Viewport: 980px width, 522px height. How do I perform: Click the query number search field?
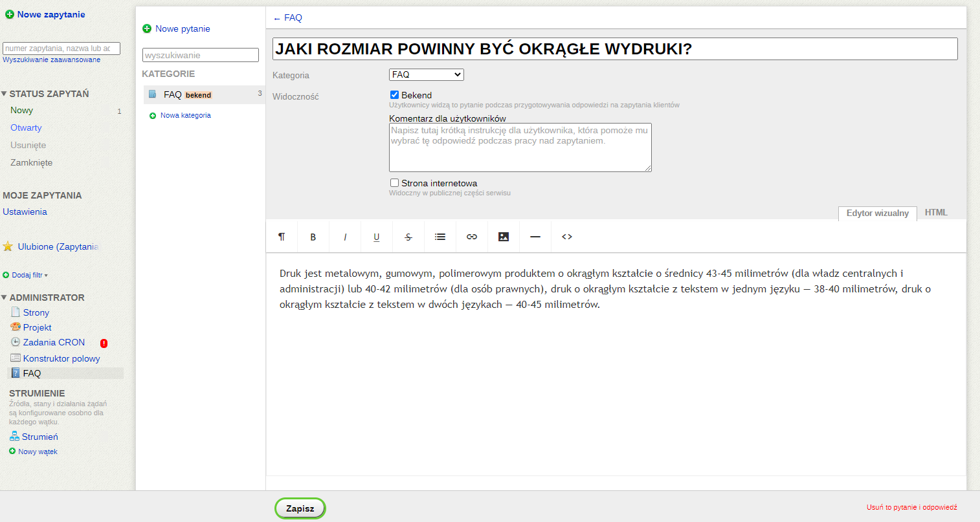click(x=61, y=49)
